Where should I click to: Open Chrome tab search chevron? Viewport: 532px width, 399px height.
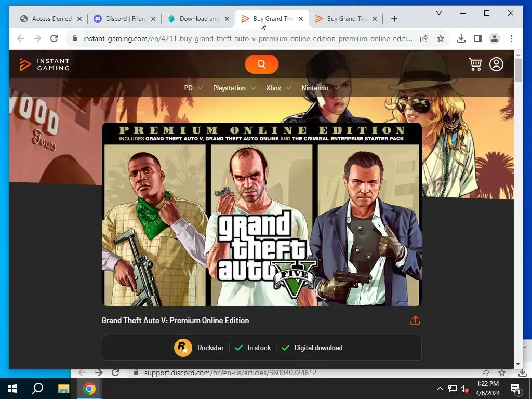(438, 13)
